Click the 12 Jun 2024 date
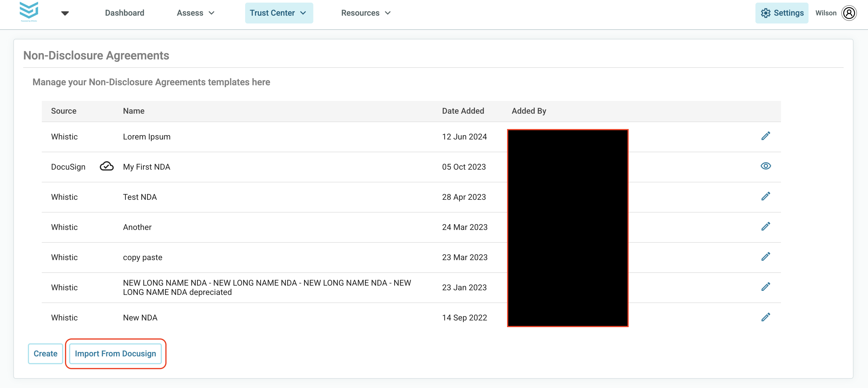This screenshot has height=388, width=868. pos(464,137)
